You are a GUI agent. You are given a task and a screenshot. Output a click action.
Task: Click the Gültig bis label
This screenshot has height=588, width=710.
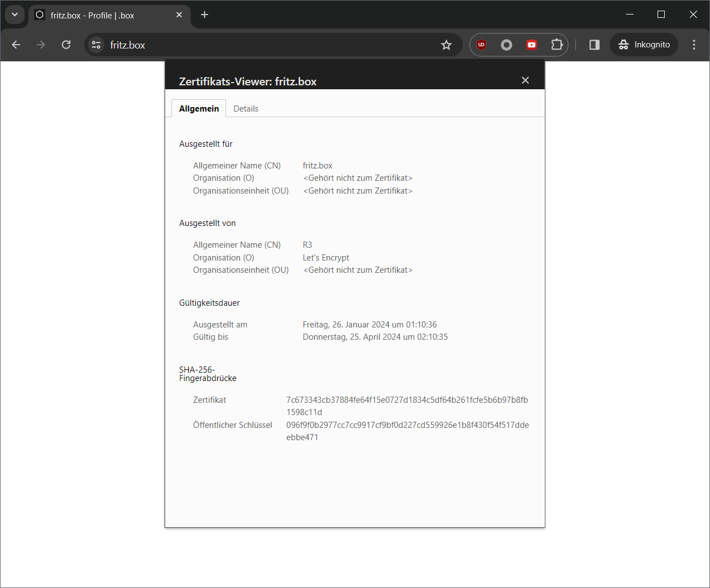coord(210,337)
